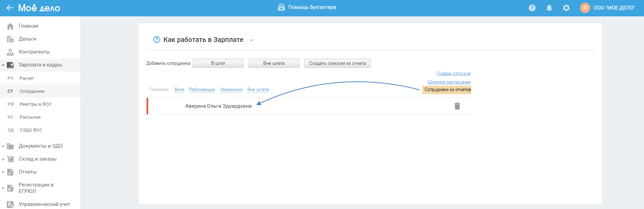Click the help question mark in the header
This screenshot has width=644, height=209.
[532, 8]
